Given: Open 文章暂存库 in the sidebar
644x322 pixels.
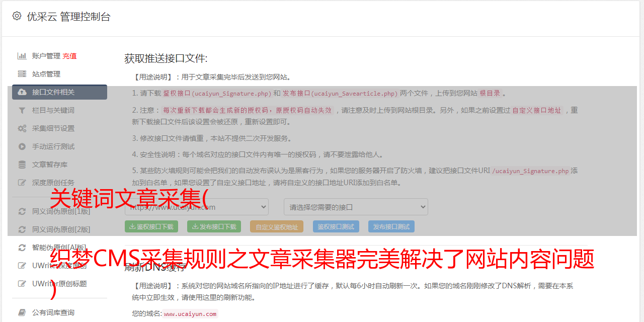Looking at the screenshot, I should coord(50,165).
